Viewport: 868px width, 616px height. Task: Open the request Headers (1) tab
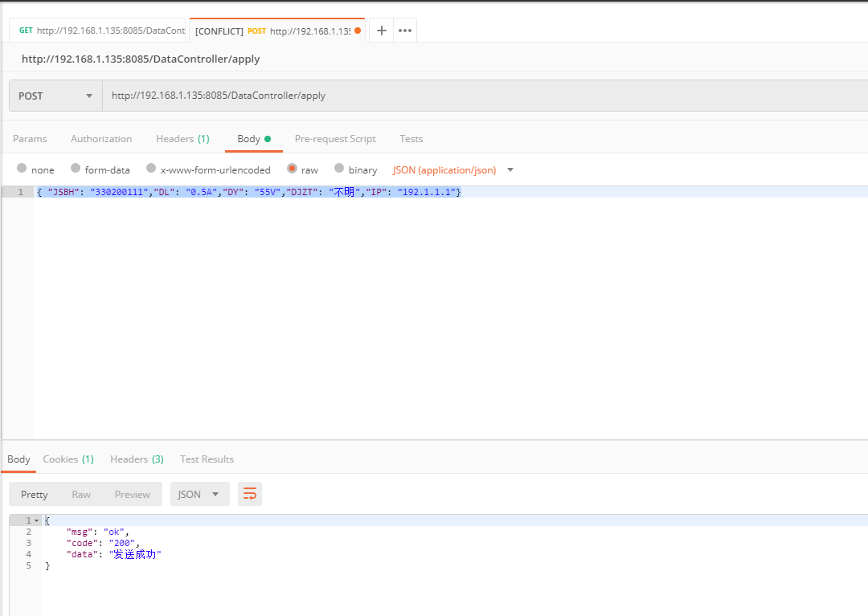coord(182,139)
